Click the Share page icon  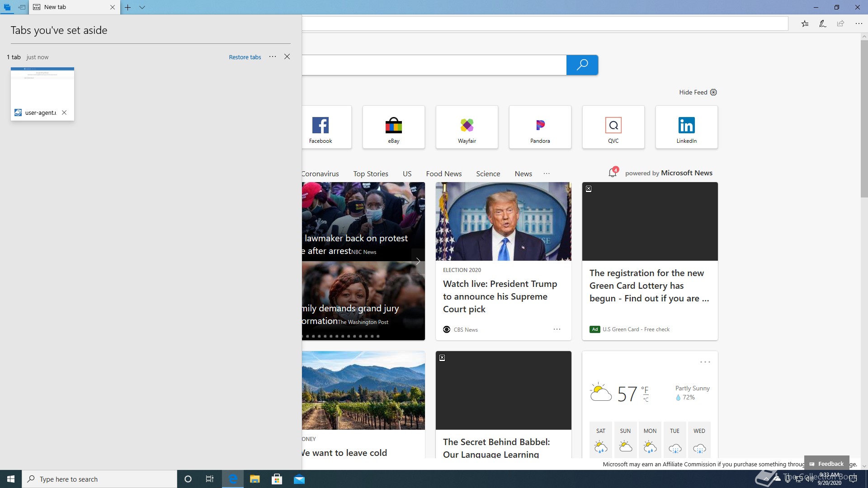click(840, 23)
